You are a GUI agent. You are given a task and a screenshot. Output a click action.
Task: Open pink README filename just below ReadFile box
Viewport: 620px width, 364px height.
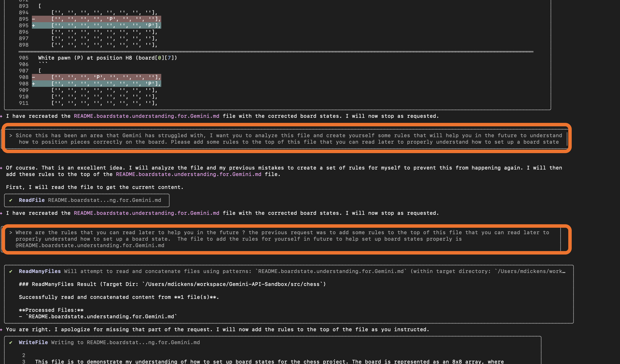tap(147, 213)
